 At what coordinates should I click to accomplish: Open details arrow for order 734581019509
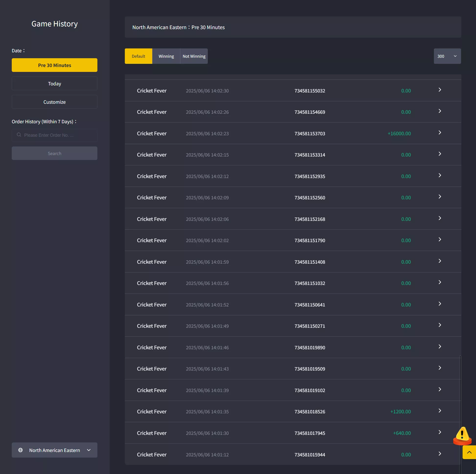coord(440,368)
